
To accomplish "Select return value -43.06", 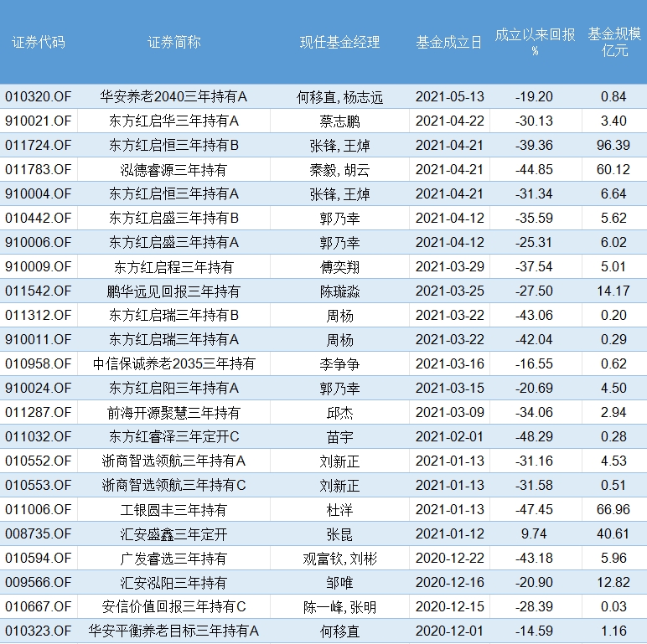I will (x=534, y=316).
